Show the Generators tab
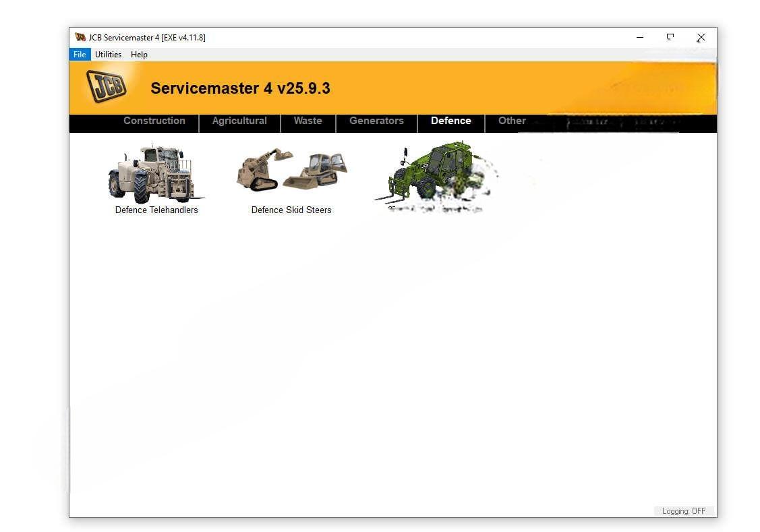 click(x=376, y=121)
